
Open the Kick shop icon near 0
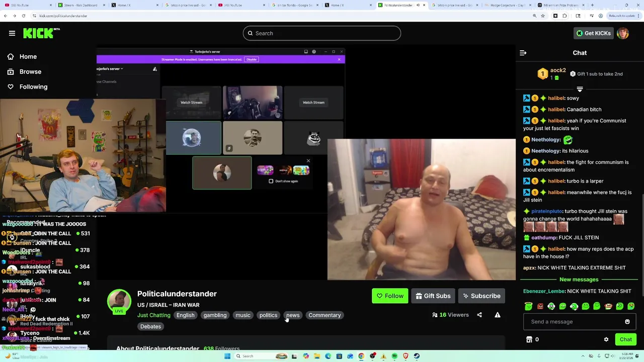pyautogui.click(x=529, y=340)
